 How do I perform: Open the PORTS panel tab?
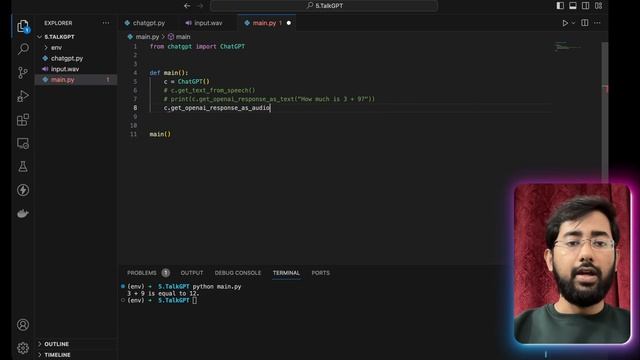pos(320,273)
